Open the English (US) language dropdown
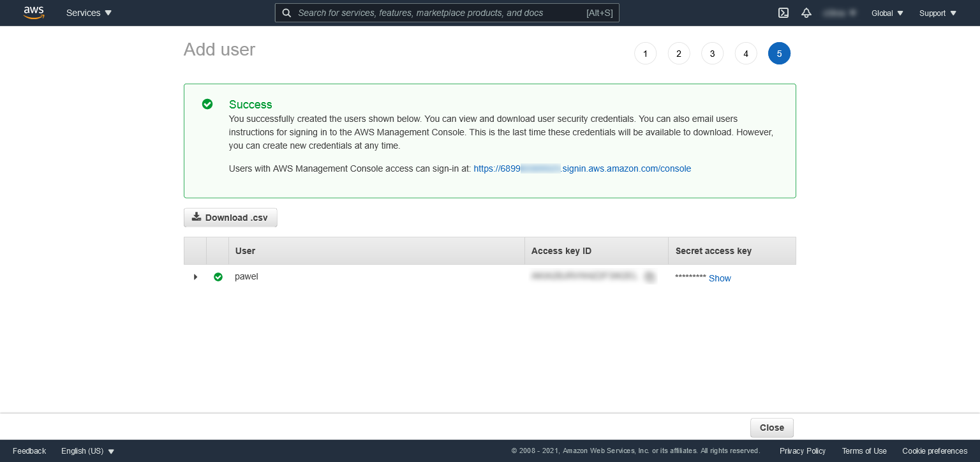980x462 pixels. [x=88, y=451]
